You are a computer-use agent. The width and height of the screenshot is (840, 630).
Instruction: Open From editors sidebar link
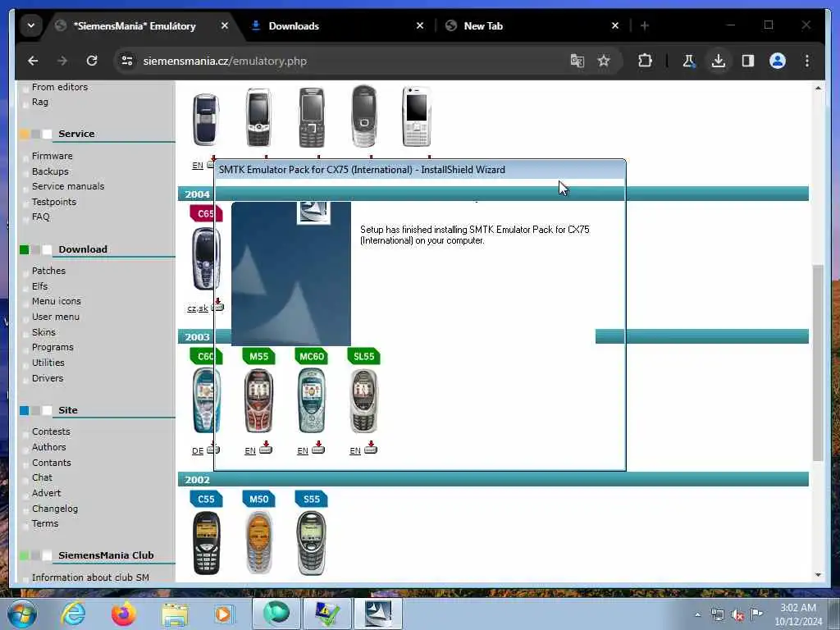(59, 87)
